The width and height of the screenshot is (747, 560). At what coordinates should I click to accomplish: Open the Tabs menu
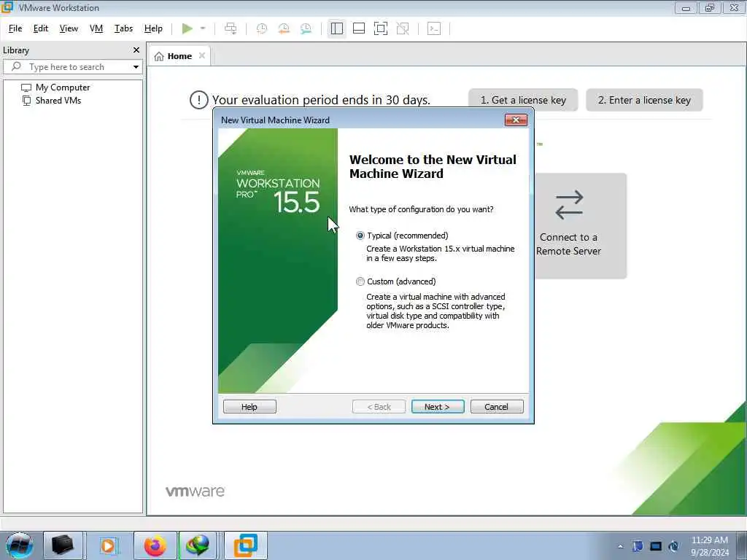123,28
